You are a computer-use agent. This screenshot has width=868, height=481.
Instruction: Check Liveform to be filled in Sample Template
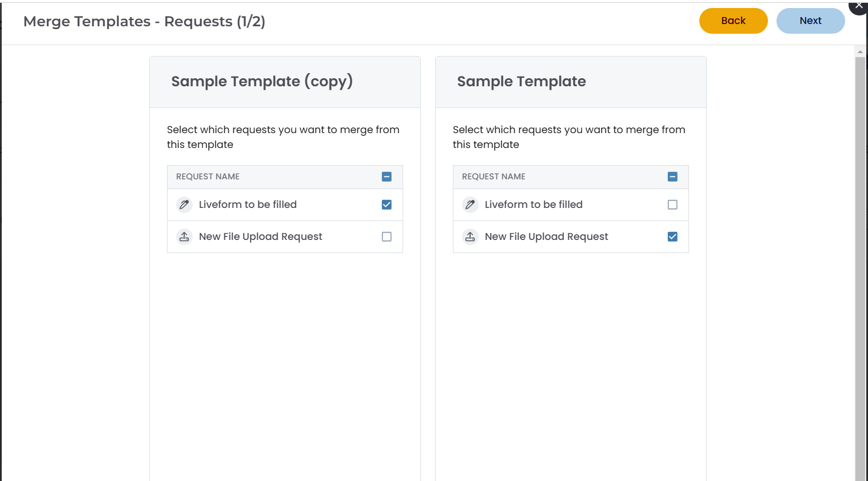[x=672, y=205]
